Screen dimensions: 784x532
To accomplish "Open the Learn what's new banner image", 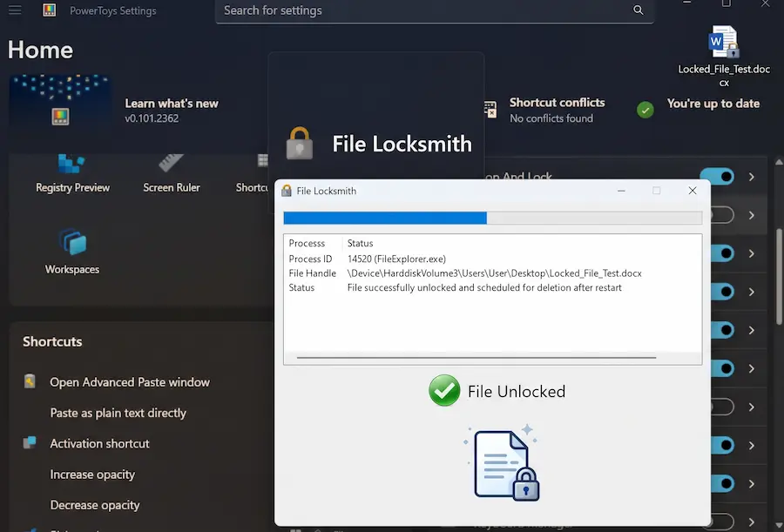I will (60, 100).
